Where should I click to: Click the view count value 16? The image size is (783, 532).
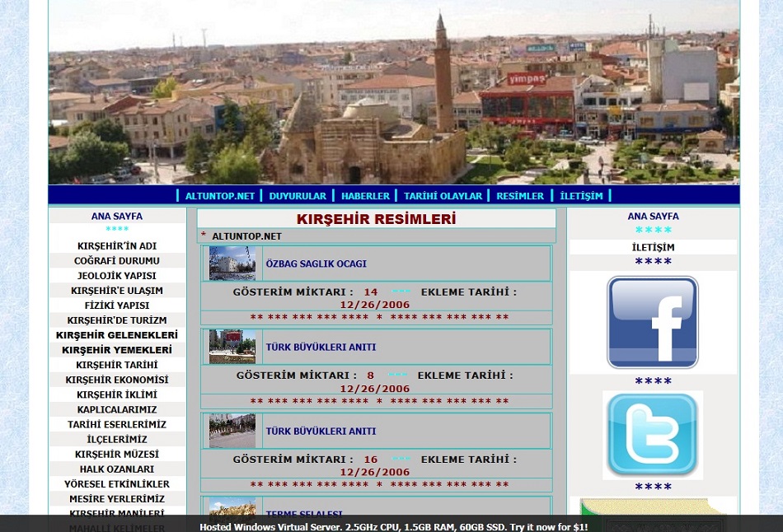click(371, 460)
